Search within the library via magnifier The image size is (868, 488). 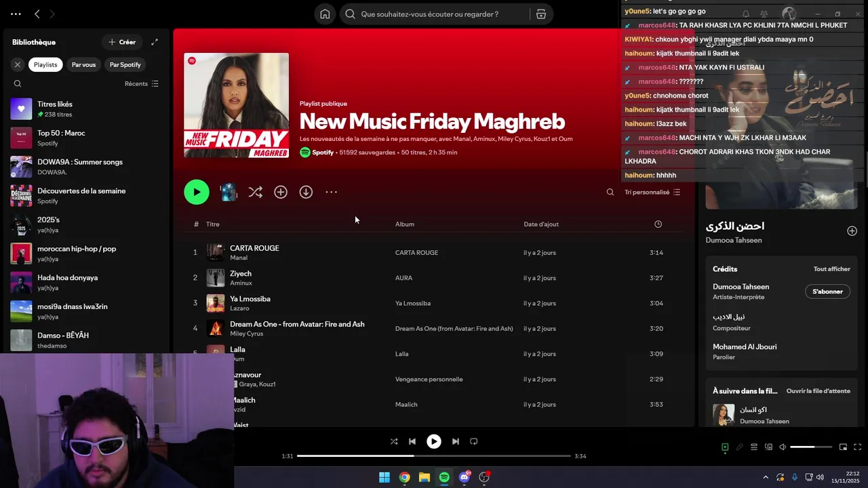pos(18,84)
